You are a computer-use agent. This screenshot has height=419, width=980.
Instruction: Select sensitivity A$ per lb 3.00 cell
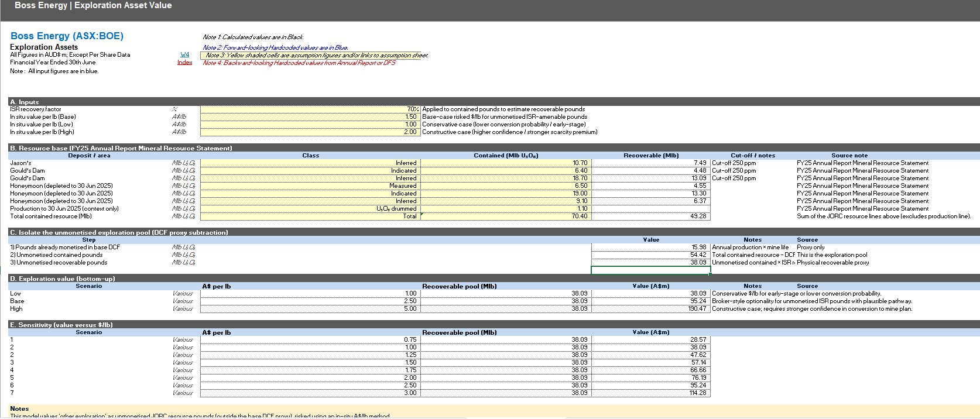click(310, 393)
